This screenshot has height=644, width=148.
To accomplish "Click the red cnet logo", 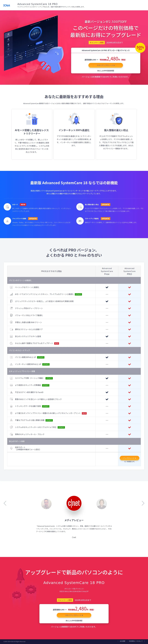I will (74, 503).
